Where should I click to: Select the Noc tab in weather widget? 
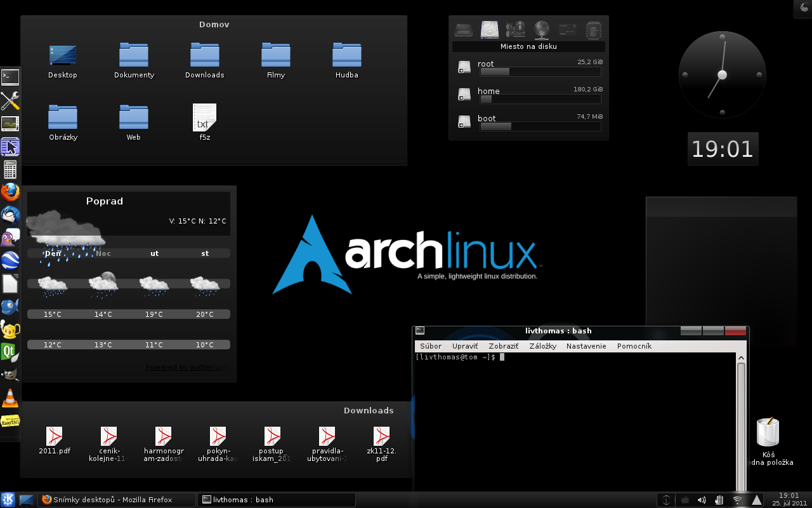pos(103,253)
